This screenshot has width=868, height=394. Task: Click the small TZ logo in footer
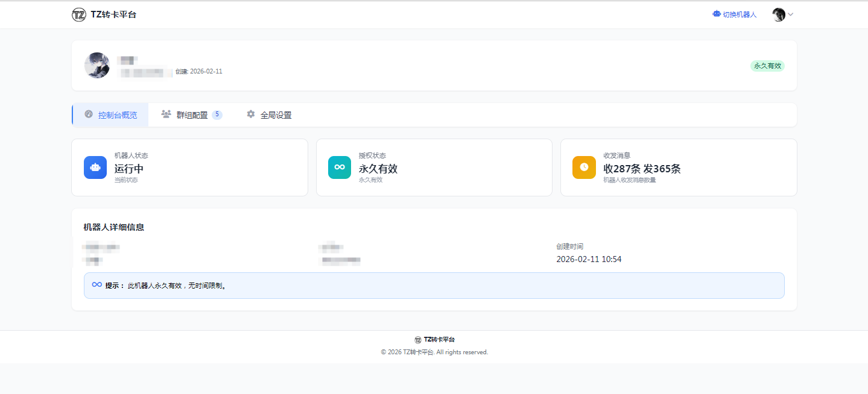point(418,340)
